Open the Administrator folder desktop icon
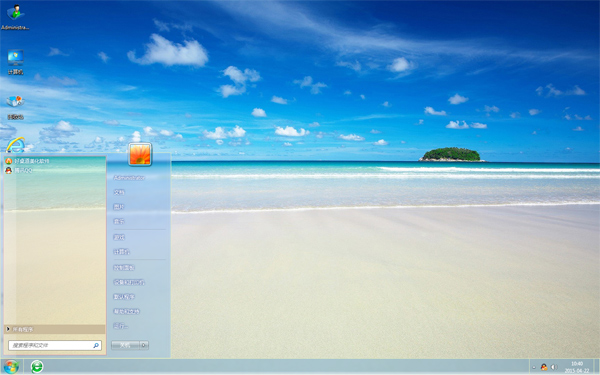This screenshot has height=375, width=600. point(15,17)
